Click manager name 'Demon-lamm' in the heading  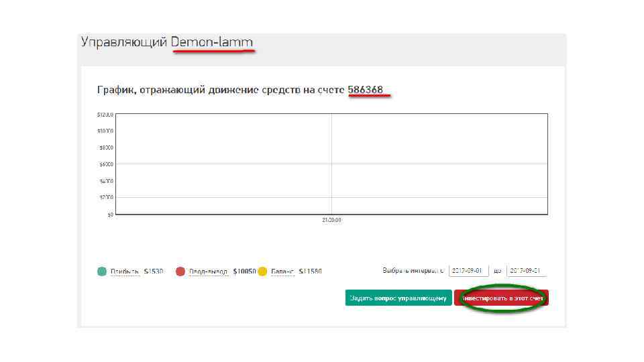click(211, 42)
